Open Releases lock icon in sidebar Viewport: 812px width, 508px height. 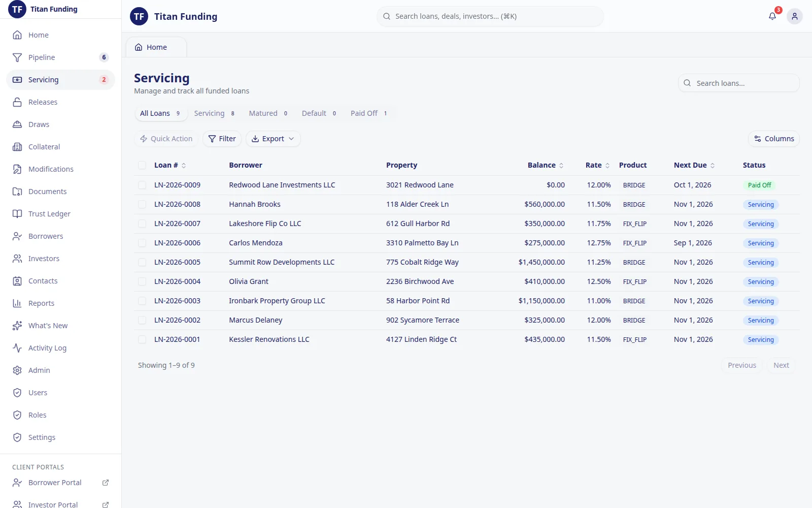coord(17,102)
